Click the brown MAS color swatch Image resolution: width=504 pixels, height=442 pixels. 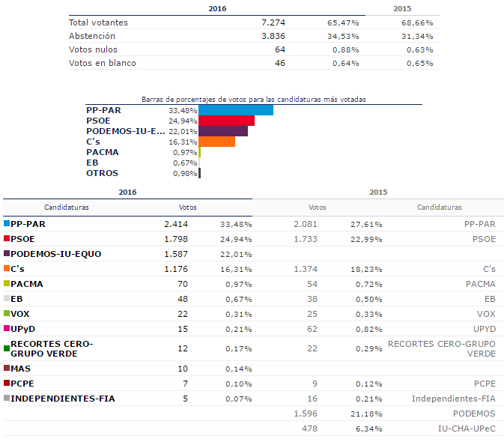click(x=7, y=368)
